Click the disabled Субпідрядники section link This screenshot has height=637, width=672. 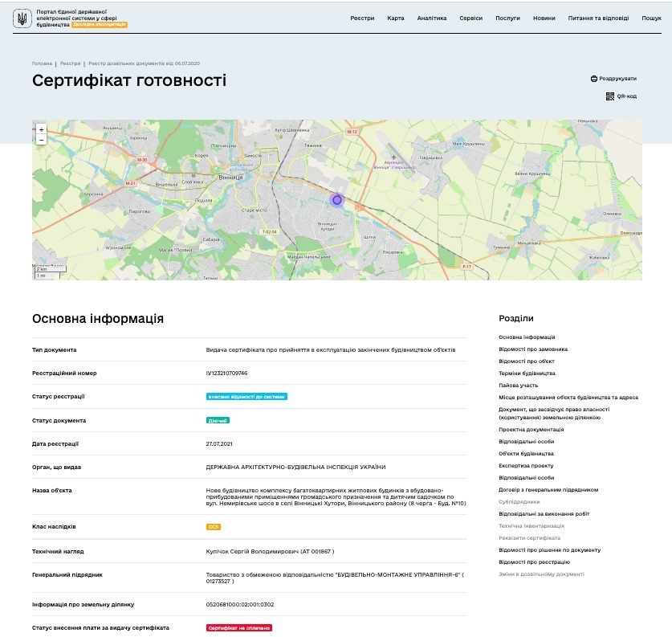[x=519, y=501]
